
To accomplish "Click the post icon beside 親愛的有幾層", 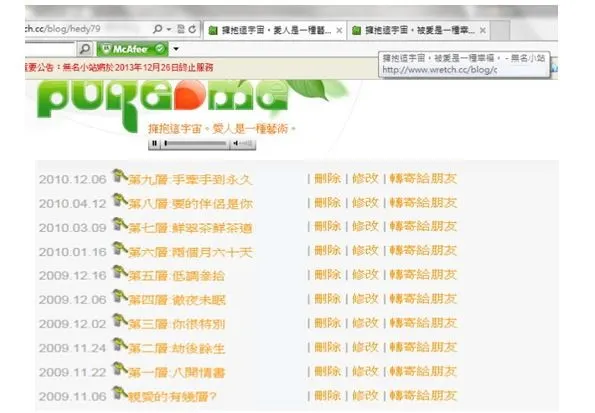I will [x=120, y=394].
